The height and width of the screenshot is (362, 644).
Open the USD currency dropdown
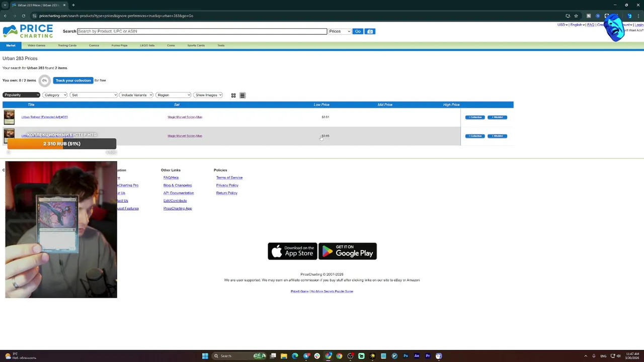[562, 25]
